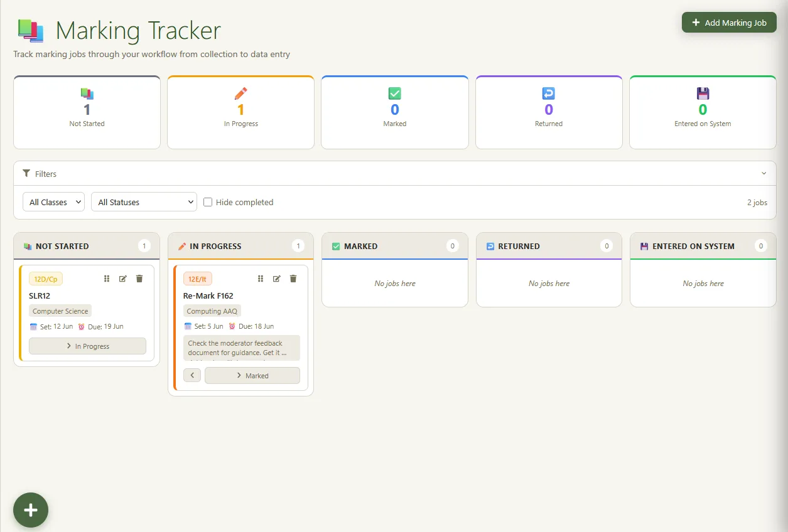
Task: Move Re-Mark F162 back one stage
Action: 192,376
